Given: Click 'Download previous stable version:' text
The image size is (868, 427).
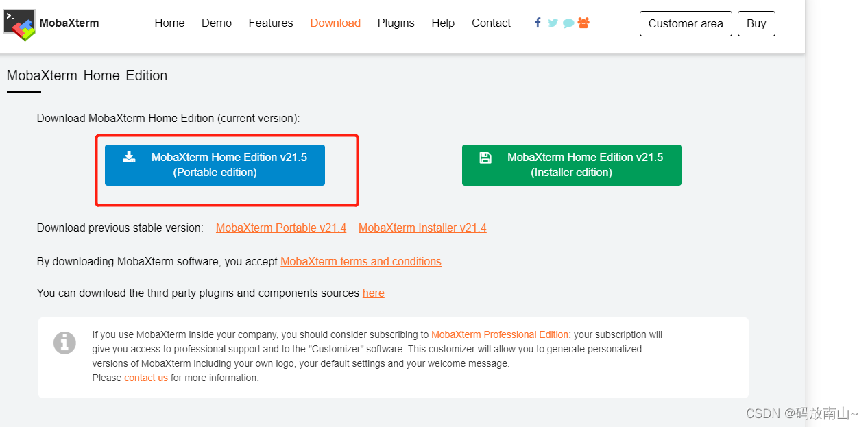Looking at the screenshot, I should [x=120, y=228].
